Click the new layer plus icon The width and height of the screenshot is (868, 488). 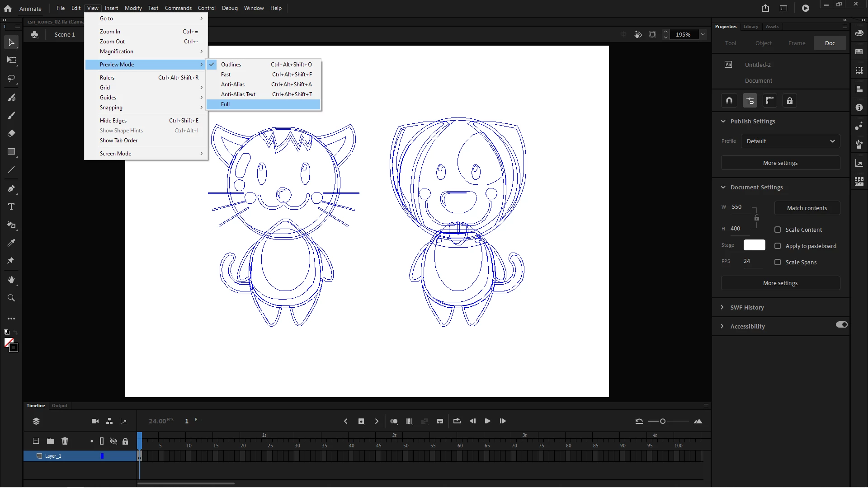(36, 441)
